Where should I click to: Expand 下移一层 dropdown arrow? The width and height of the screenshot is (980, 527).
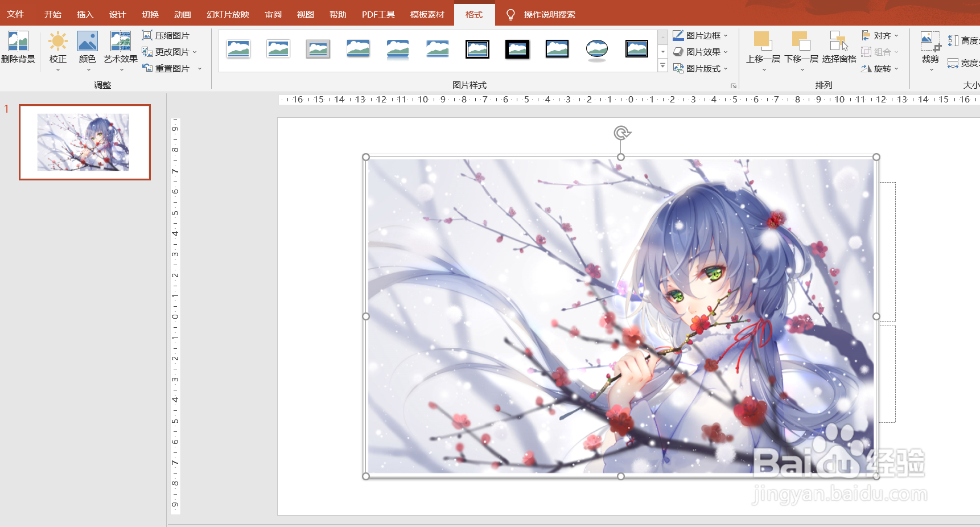(x=802, y=70)
